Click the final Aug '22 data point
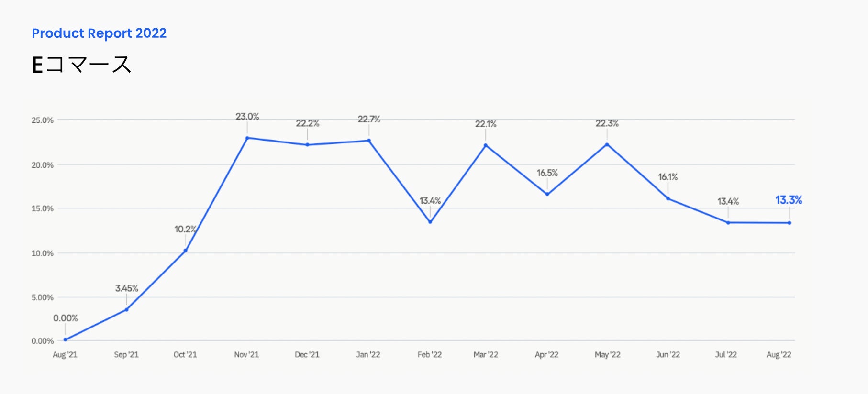The width and height of the screenshot is (868, 394). pyautogui.click(x=790, y=223)
